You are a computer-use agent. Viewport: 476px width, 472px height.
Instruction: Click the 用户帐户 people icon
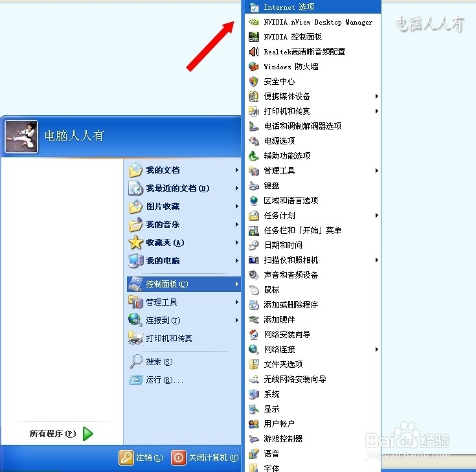(253, 423)
